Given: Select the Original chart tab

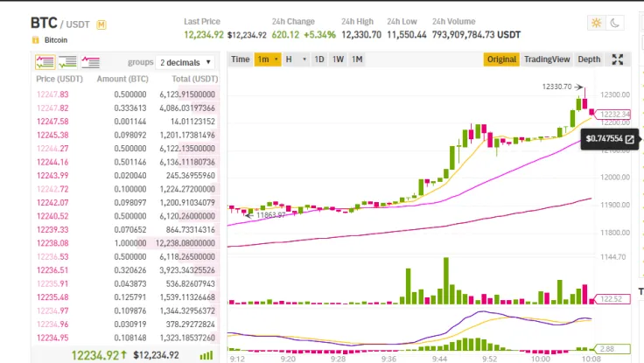Looking at the screenshot, I should [x=501, y=59].
